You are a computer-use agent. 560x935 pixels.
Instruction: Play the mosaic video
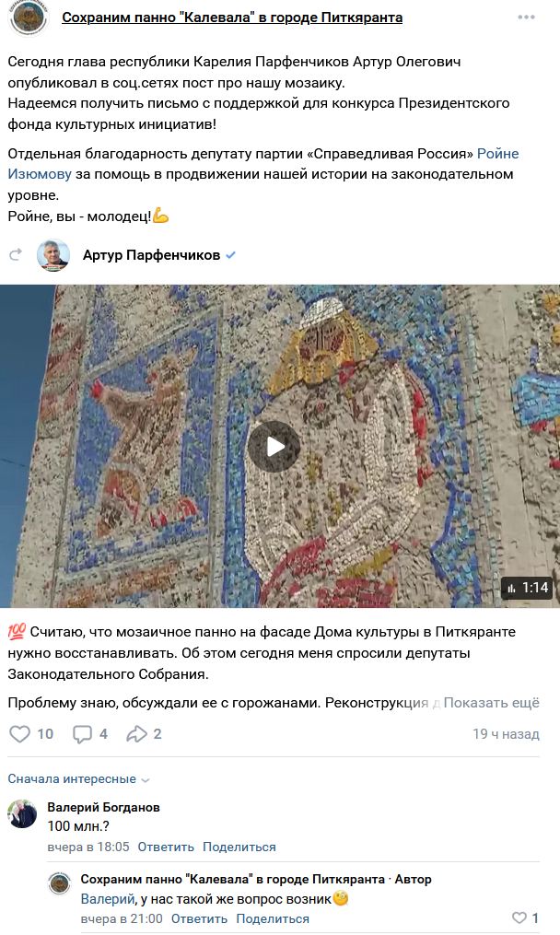click(274, 447)
